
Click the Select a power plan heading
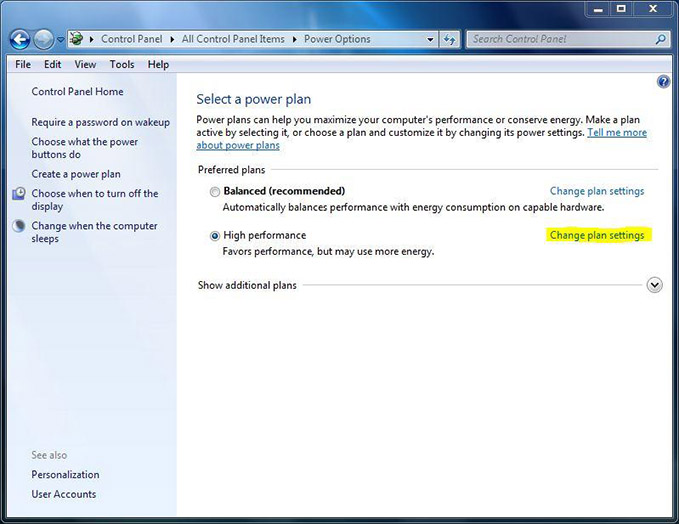254,99
